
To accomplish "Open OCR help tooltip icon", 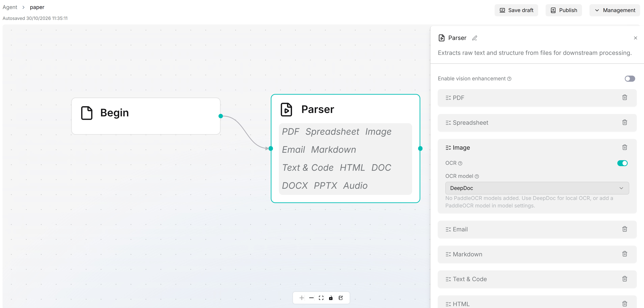I will pyautogui.click(x=460, y=163).
